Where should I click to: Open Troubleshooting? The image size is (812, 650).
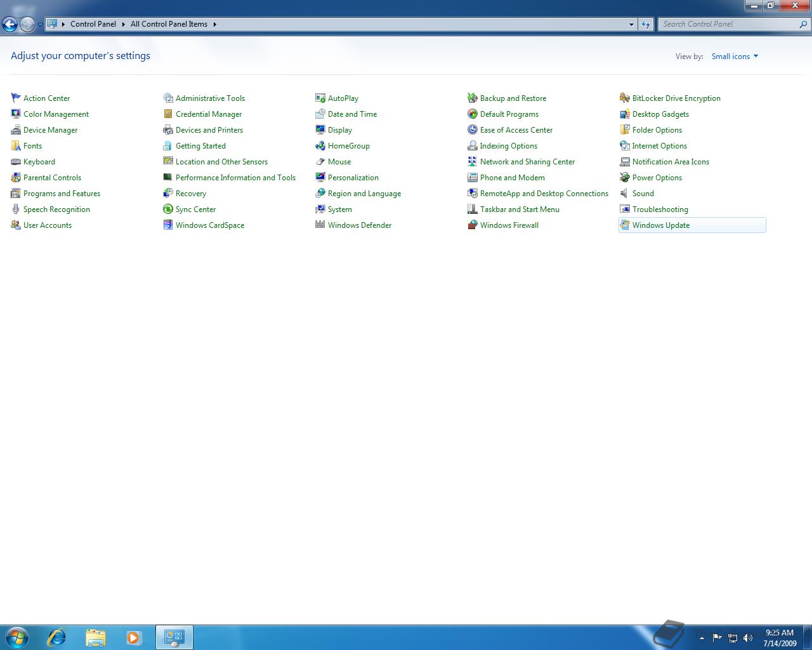coord(660,209)
